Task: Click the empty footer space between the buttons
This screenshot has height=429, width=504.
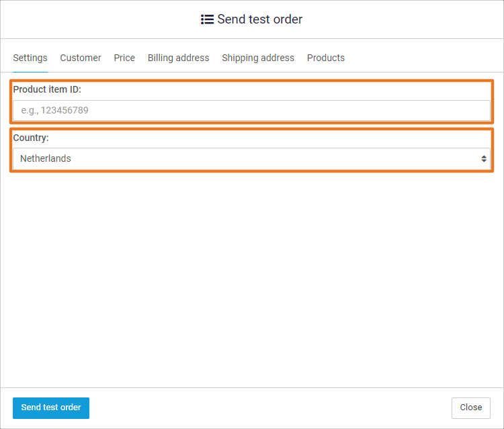Action: click(x=269, y=408)
